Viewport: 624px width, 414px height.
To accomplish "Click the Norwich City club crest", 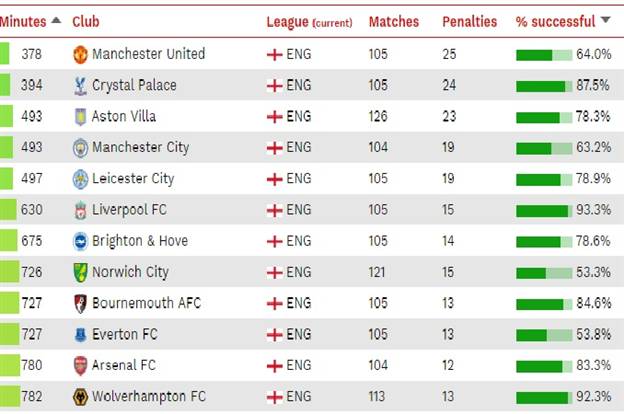I will click(x=80, y=272).
